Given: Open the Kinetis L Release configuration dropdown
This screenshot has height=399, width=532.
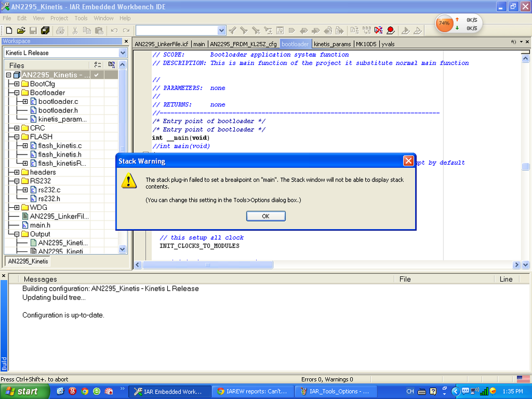Looking at the screenshot, I should pyautogui.click(x=122, y=53).
